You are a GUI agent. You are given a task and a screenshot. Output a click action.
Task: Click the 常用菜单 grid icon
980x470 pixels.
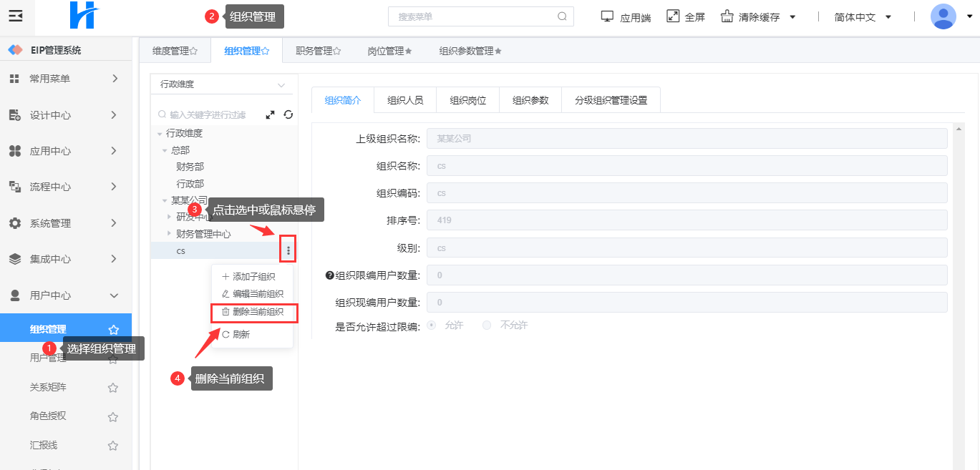point(14,79)
